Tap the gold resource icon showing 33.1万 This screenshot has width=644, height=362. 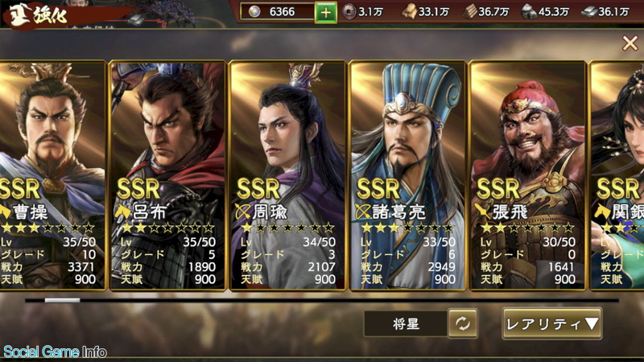coord(409,12)
